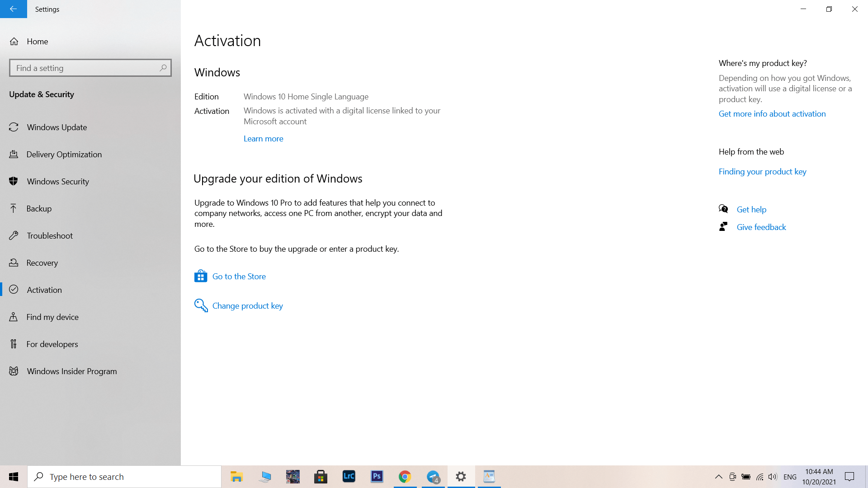Launch Photoshop from the taskbar
868x488 pixels.
click(377, 477)
